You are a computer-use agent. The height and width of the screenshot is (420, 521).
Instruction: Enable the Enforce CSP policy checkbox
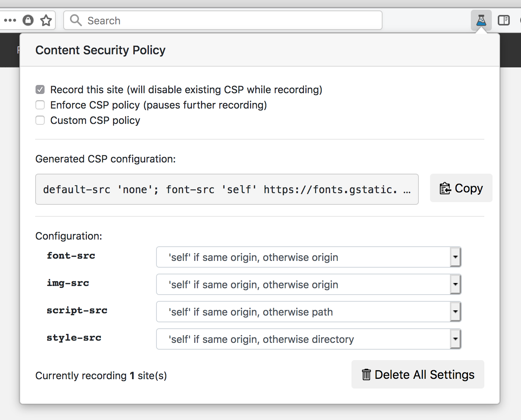[40, 105]
